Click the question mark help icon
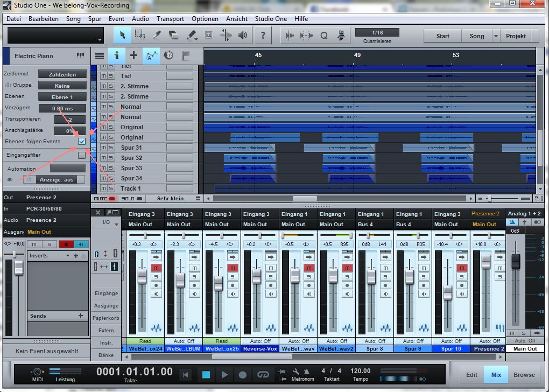Viewport: 549px width, 392px height. click(x=263, y=36)
